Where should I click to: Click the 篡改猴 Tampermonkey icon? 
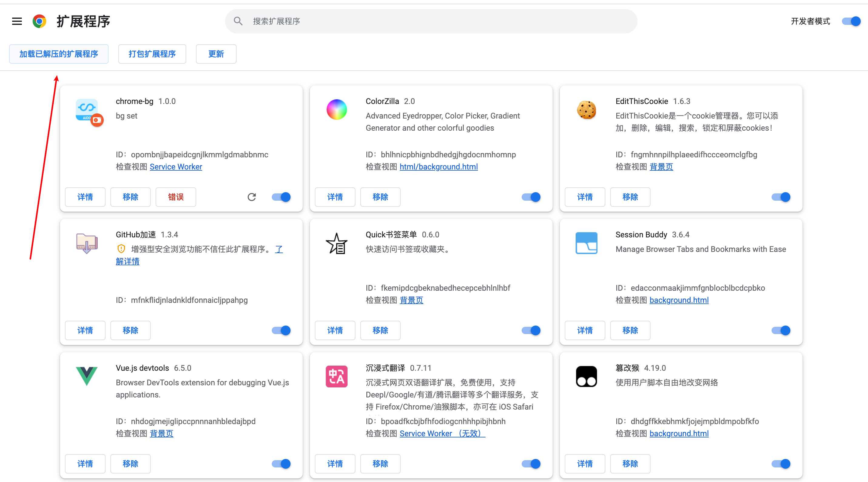[x=586, y=376]
